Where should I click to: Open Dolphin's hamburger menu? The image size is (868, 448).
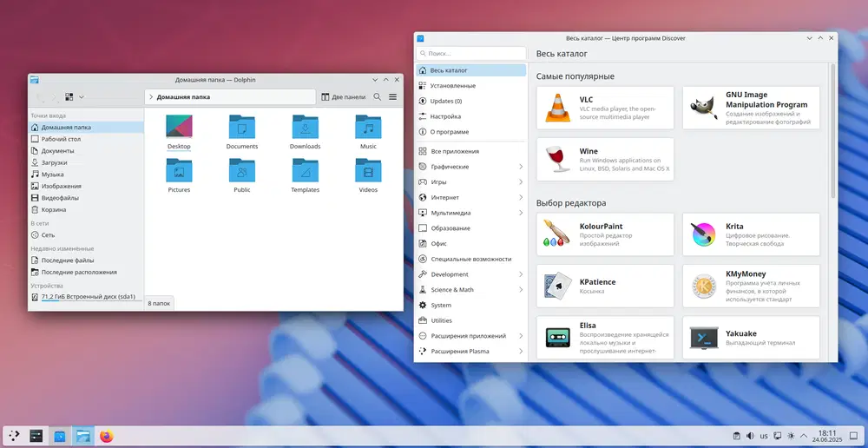[x=393, y=97]
